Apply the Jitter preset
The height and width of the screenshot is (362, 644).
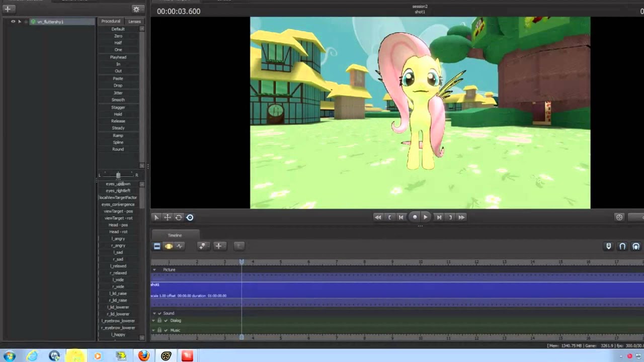tap(118, 93)
